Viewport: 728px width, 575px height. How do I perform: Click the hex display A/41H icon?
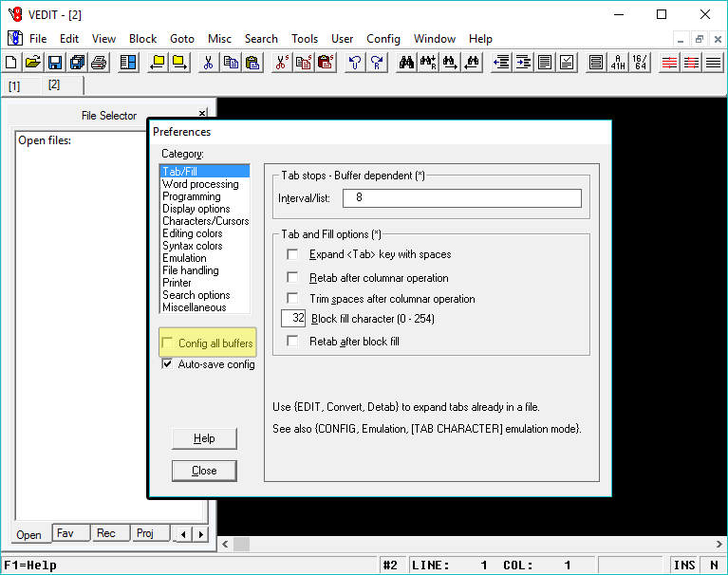618,63
